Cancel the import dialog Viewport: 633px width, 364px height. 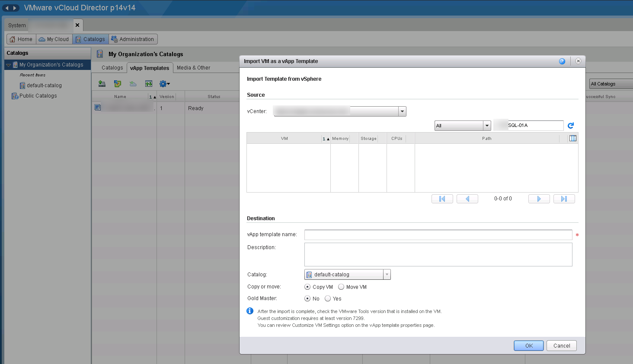pyautogui.click(x=561, y=345)
